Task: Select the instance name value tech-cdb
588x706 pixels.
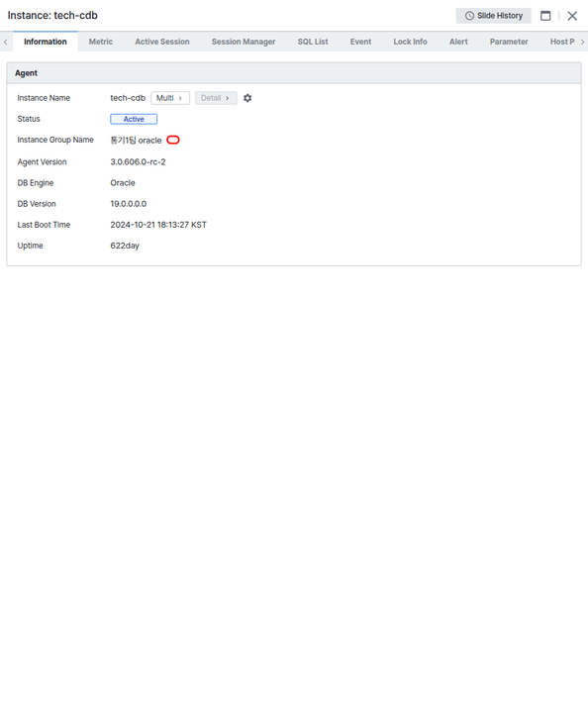Action: (128, 98)
